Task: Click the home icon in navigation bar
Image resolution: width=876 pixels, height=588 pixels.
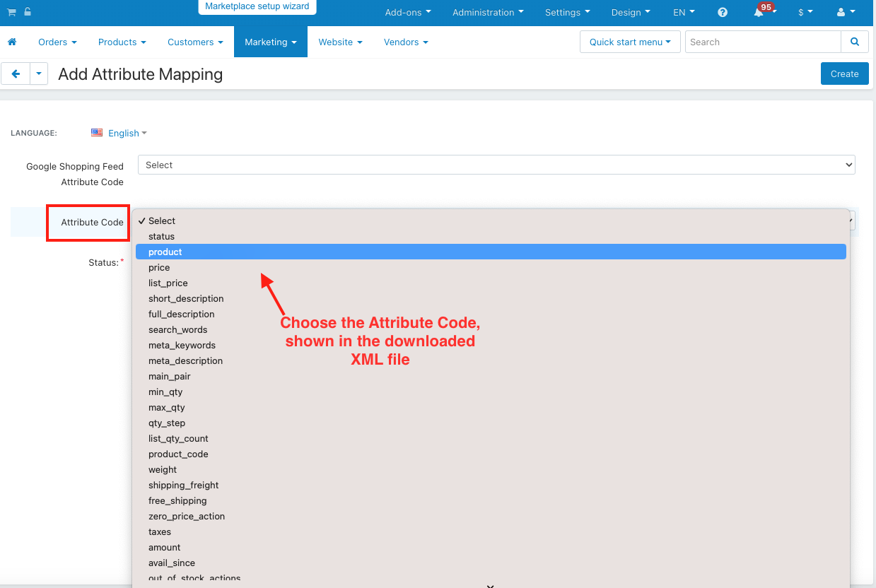Action: [x=12, y=42]
